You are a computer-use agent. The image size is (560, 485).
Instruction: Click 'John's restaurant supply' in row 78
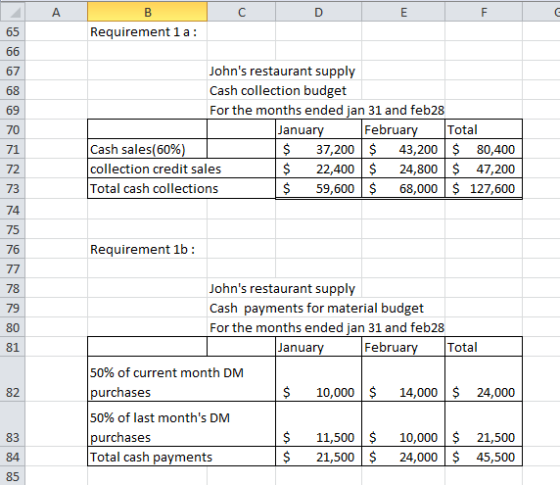(282, 288)
